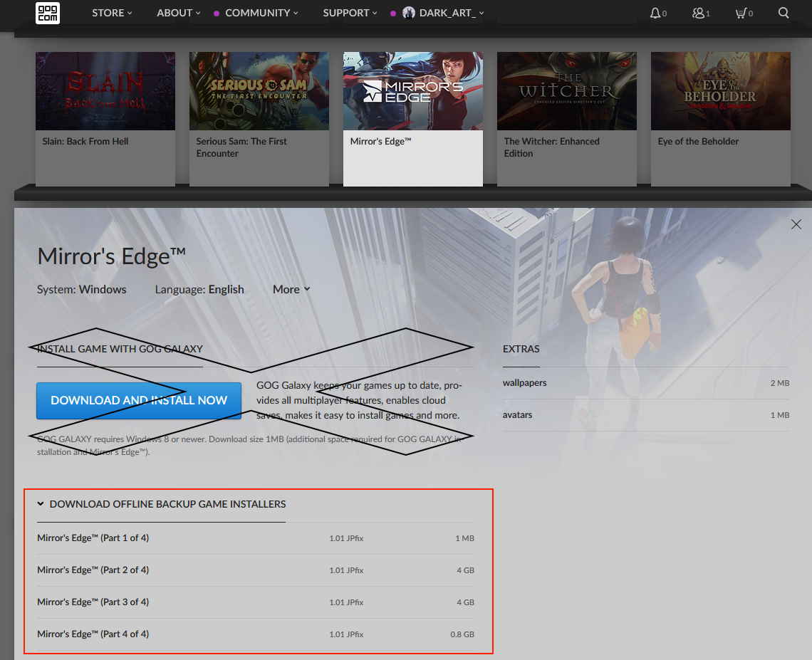Change the System: Windows selection

tap(81, 289)
